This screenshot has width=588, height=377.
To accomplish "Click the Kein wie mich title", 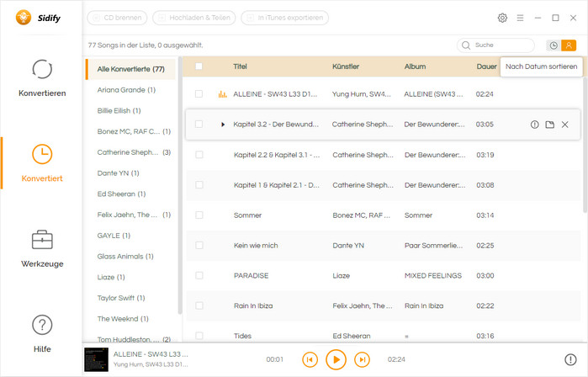I will (x=256, y=246).
